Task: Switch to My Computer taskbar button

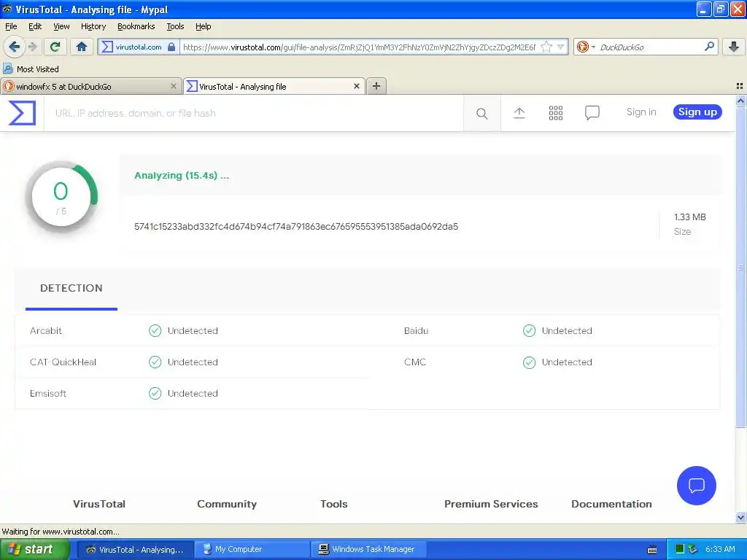Action: coord(252,549)
